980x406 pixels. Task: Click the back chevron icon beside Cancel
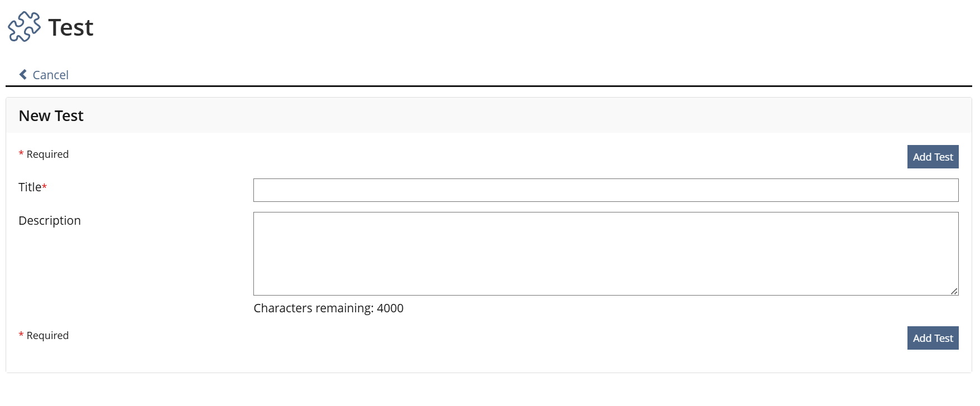point(23,75)
